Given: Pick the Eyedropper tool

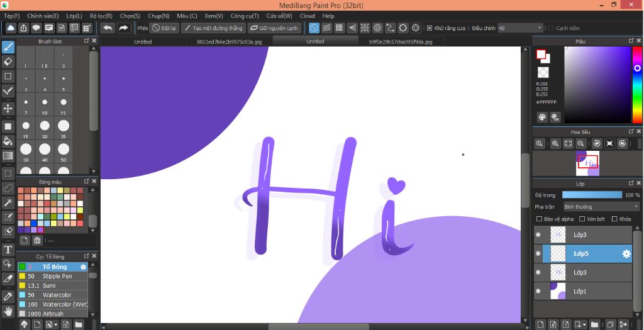Looking at the screenshot, I should (x=8, y=296).
